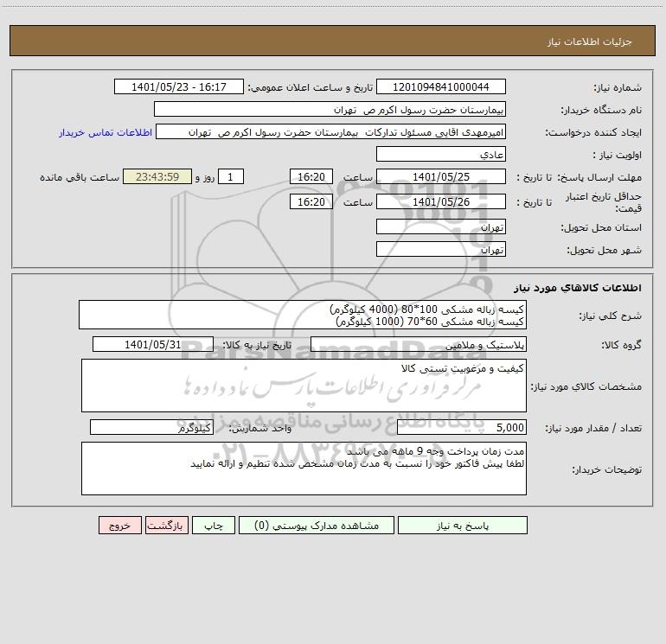Viewport: 666px width, 644px height.
Task: Click the label اولویت نیاز
Action: pos(618,155)
